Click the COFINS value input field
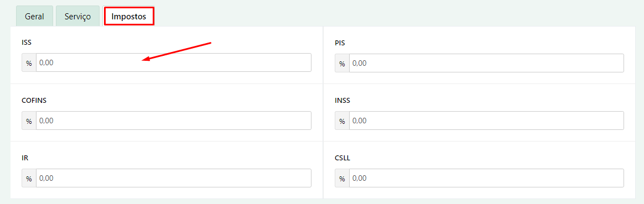Image resolution: width=644 pixels, height=204 pixels. coord(173,121)
